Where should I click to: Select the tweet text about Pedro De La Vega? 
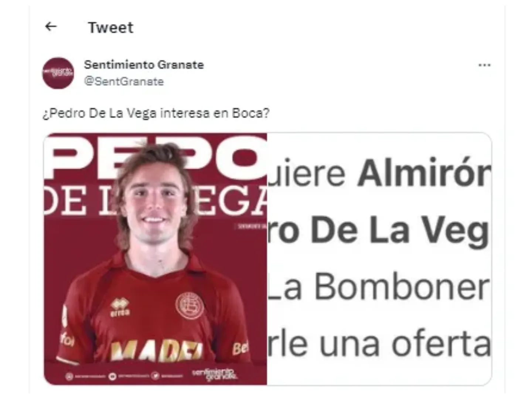pyautogui.click(x=156, y=113)
